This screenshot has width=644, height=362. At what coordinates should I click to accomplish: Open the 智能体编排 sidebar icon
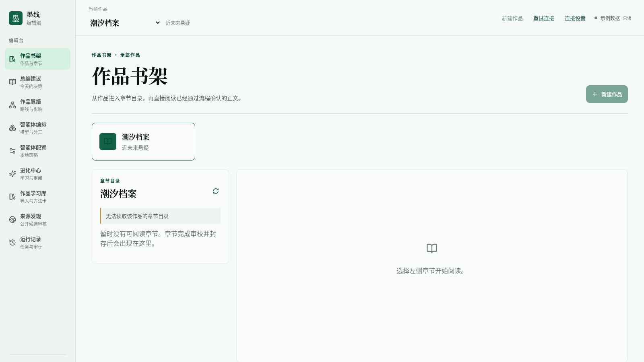click(x=12, y=128)
